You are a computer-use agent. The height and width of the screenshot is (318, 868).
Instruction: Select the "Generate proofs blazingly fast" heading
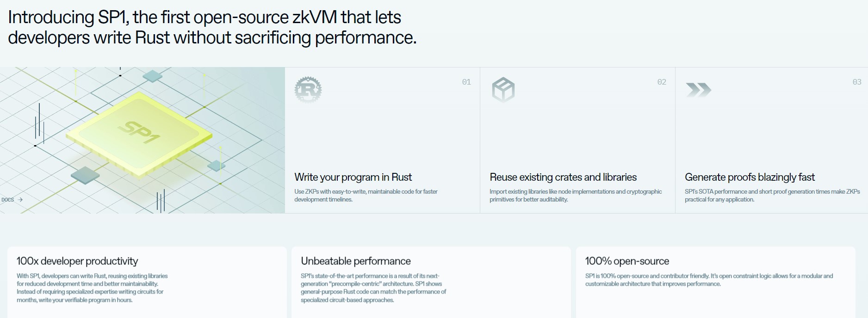tap(750, 177)
